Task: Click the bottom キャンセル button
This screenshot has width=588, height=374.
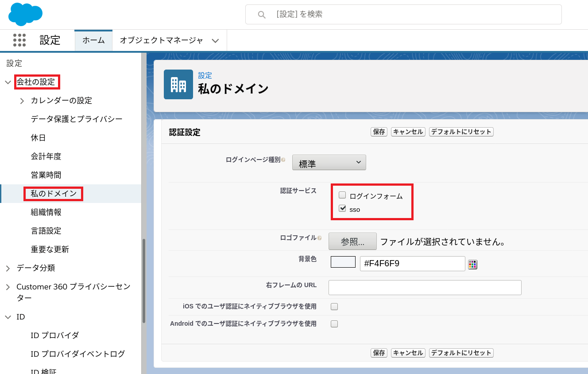Action: tap(408, 353)
